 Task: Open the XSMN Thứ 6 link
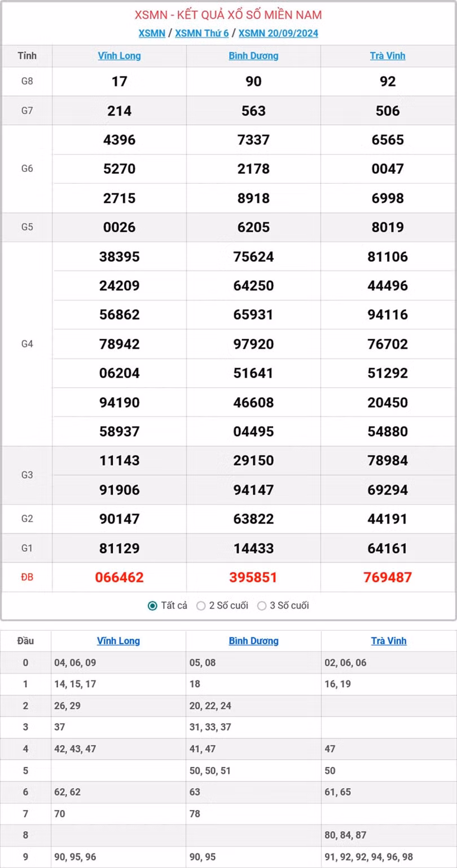coord(201,33)
